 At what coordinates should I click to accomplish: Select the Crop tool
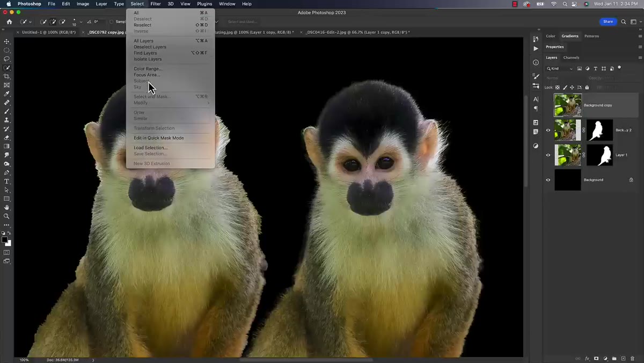pyautogui.click(x=7, y=77)
